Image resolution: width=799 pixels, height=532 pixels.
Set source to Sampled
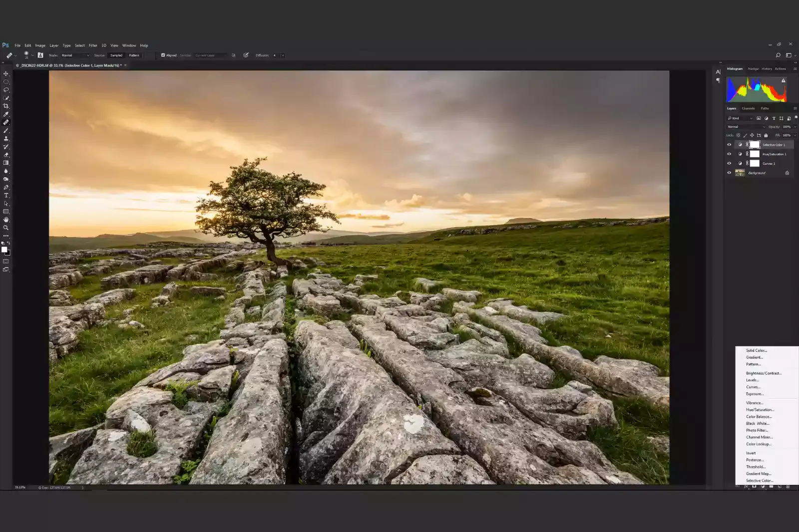point(116,55)
